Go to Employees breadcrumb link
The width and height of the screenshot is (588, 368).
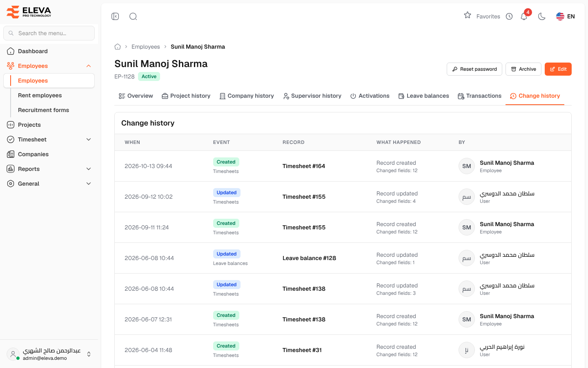coord(146,47)
